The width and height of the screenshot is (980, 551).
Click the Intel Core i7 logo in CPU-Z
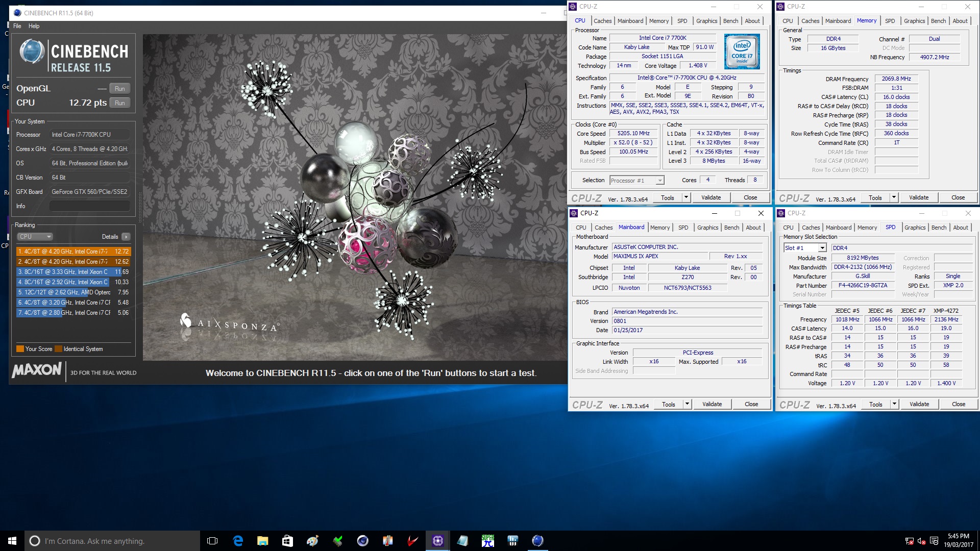(x=742, y=52)
